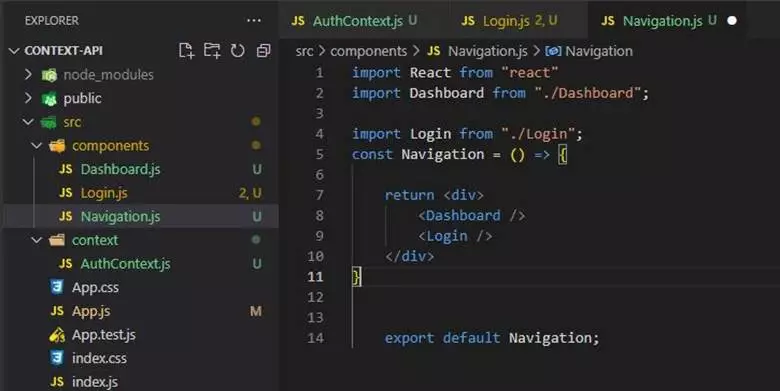Click the context folder icon
This screenshot has width=780, height=391.
(x=57, y=240)
